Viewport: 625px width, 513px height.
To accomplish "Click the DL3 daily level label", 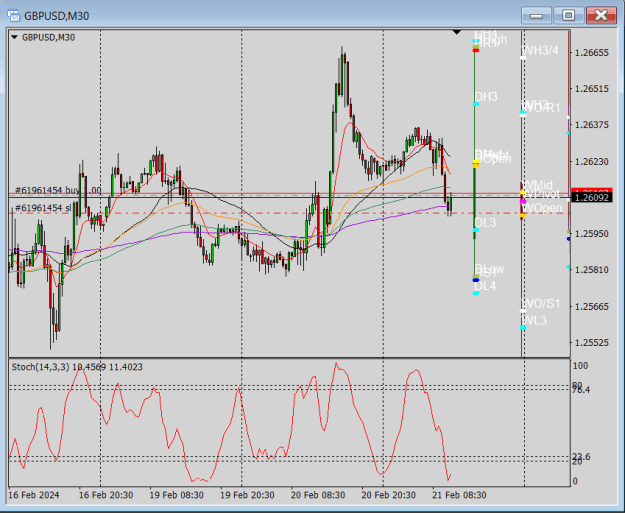I will click(485, 223).
